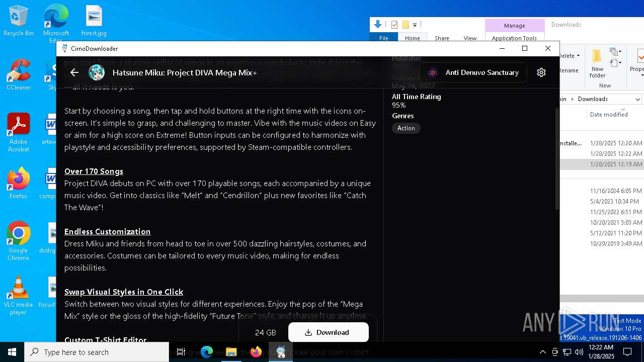This screenshot has height=362, width=644.
Task: Expand the Customize Quick Access Toolbar dropdown
Action: 415,25
